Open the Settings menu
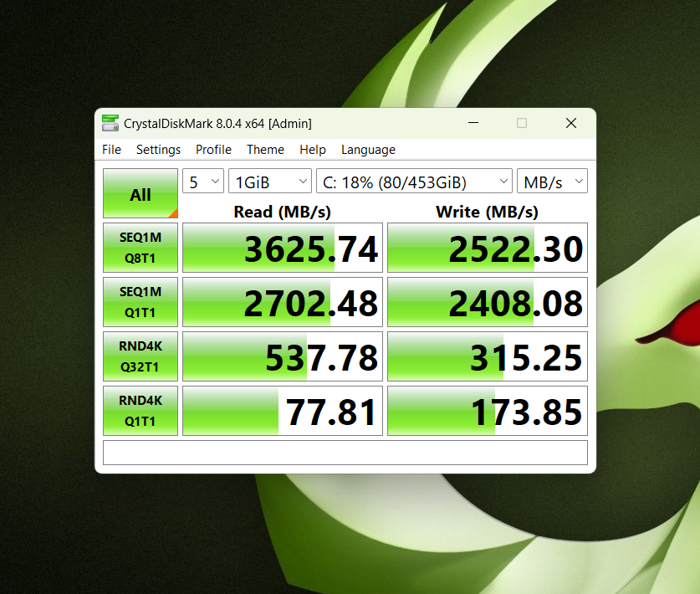The image size is (700, 594). (x=158, y=150)
